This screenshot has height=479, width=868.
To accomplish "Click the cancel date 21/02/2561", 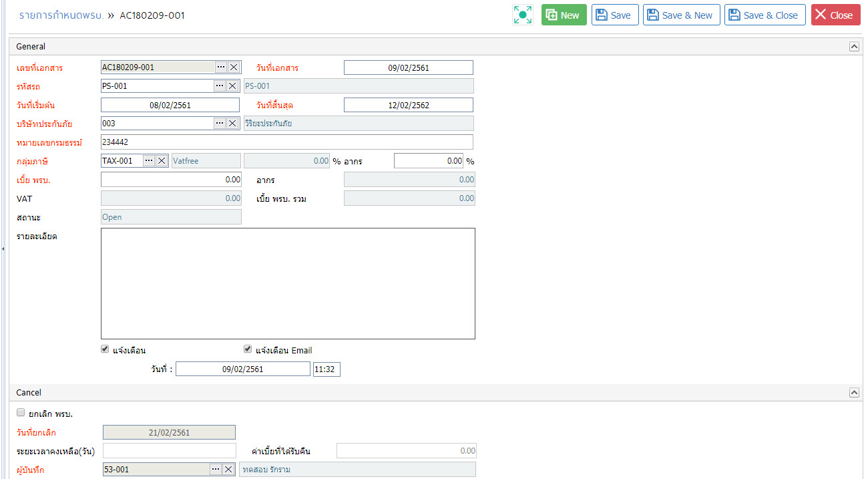I will tap(169, 432).
